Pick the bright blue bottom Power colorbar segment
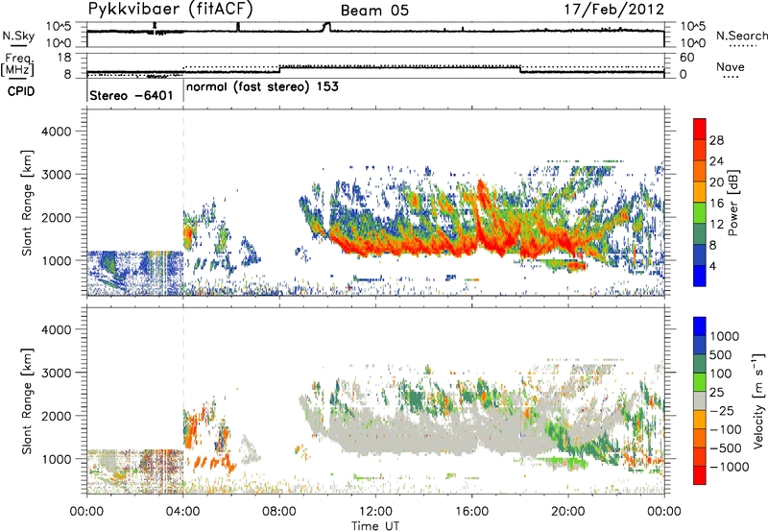 700,276
